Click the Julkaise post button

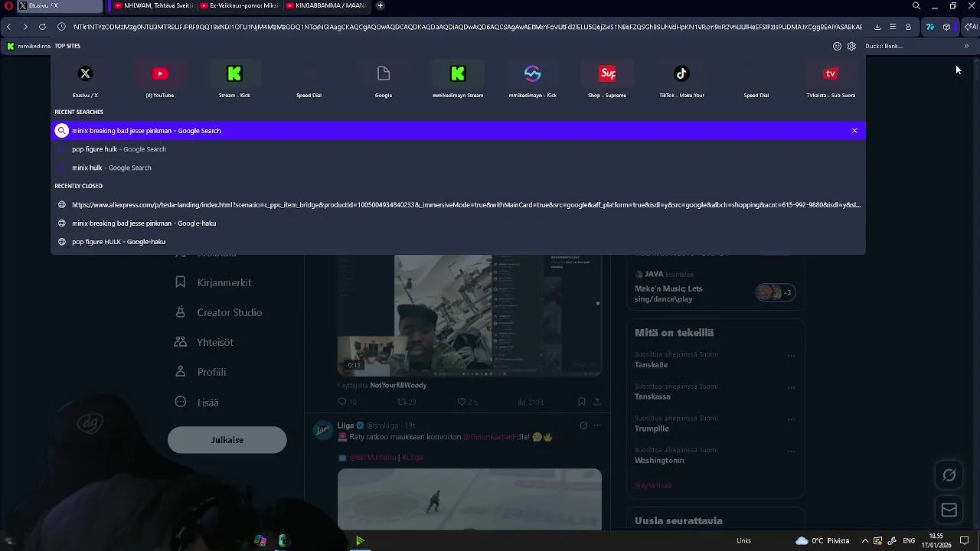click(227, 440)
